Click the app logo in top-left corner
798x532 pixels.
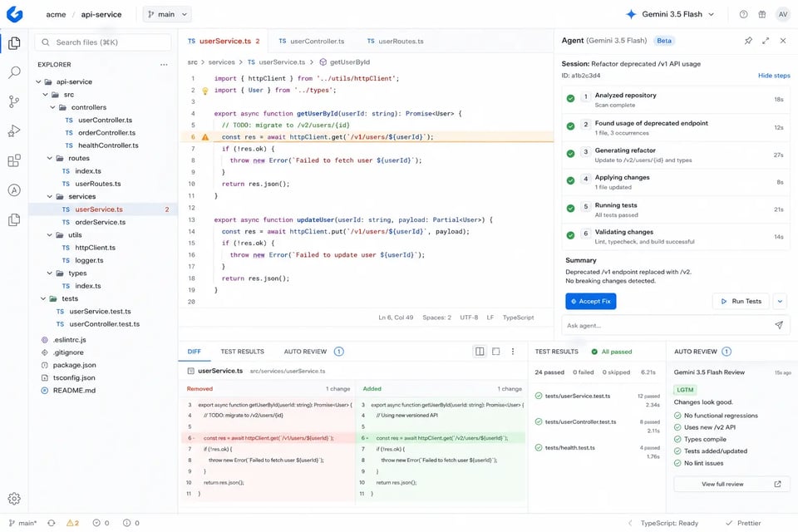click(x=15, y=14)
